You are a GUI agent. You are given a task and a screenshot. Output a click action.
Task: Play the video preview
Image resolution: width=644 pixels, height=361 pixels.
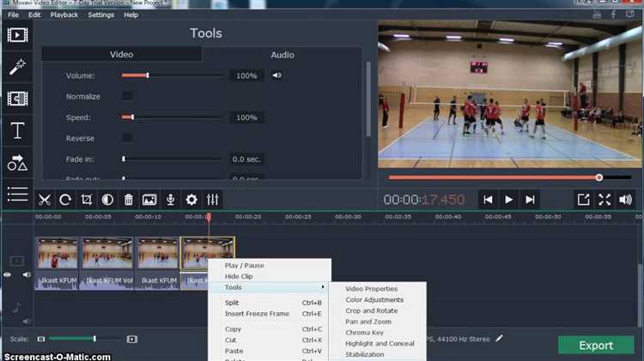click(x=508, y=200)
